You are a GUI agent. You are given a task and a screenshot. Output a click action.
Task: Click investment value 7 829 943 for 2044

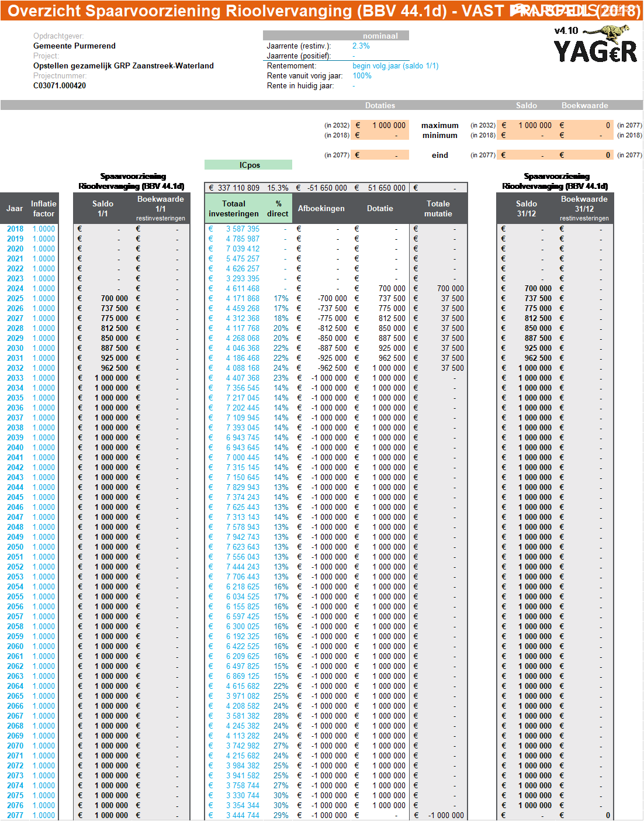[243, 487]
